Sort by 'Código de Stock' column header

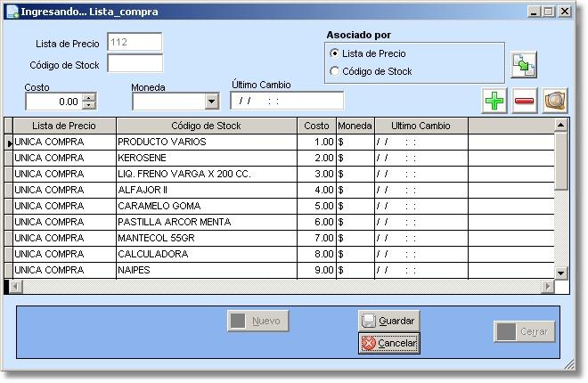[x=206, y=126]
